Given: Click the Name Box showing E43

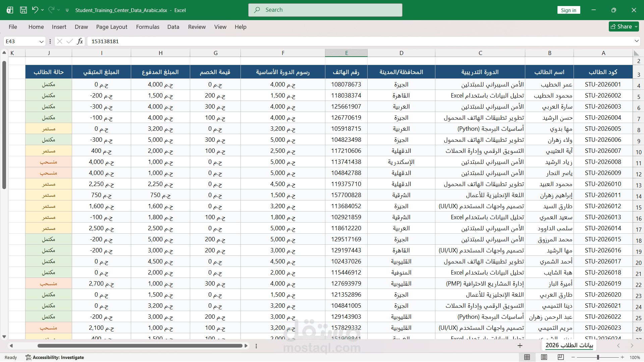Looking at the screenshot, I should (21, 42).
